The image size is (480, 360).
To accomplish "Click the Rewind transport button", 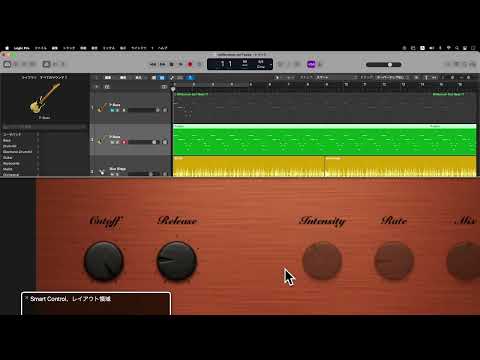I will [x=153, y=64].
